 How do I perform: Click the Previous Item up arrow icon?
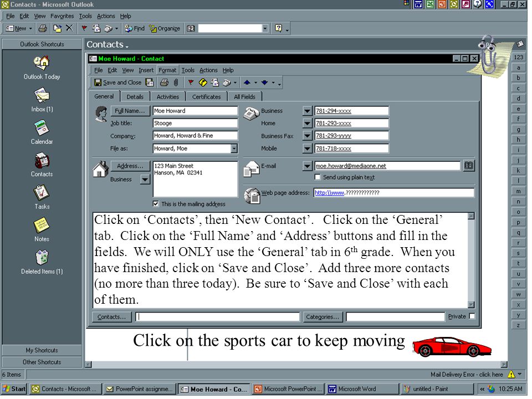pos(247,83)
